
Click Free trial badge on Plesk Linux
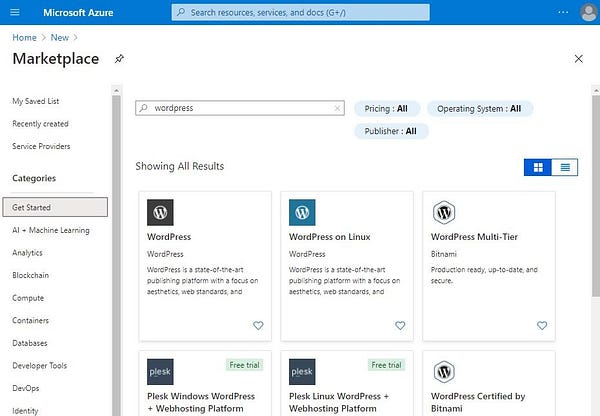pyautogui.click(x=386, y=365)
